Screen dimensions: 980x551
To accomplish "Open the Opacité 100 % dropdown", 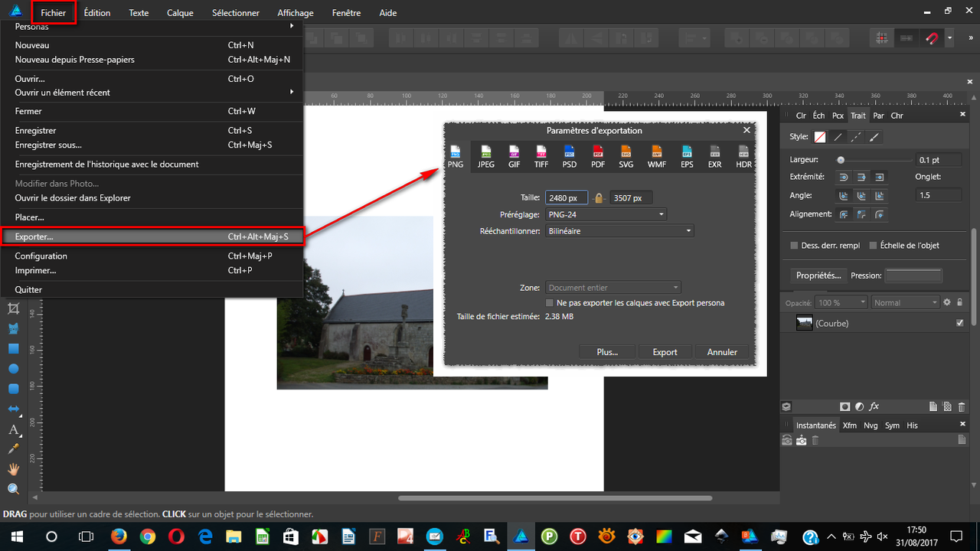I will pos(841,302).
